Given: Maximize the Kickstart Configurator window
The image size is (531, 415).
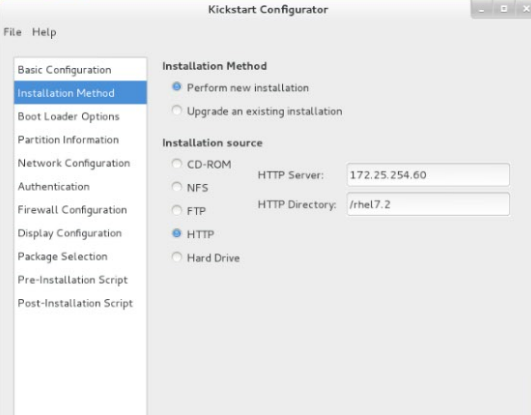Looking at the screenshot, I should coord(504,9).
